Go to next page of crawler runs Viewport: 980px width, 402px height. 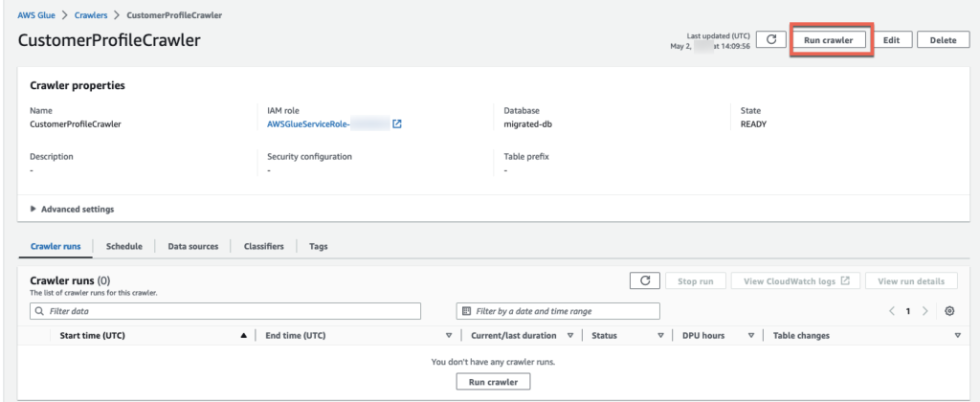click(x=925, y=311)
